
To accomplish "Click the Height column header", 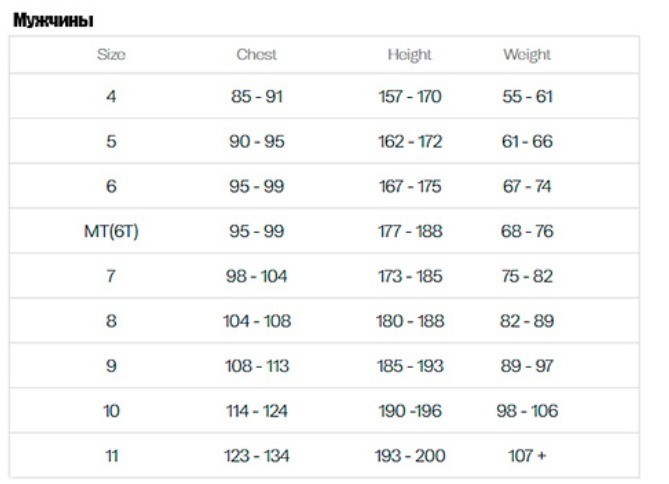I will (409, 55).
